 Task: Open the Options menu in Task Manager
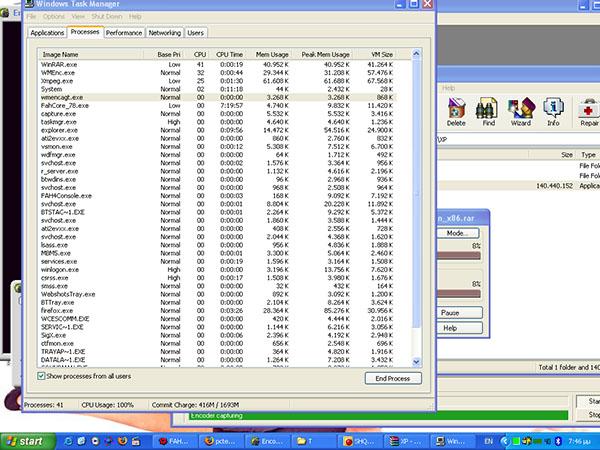(x=54, y=16)
